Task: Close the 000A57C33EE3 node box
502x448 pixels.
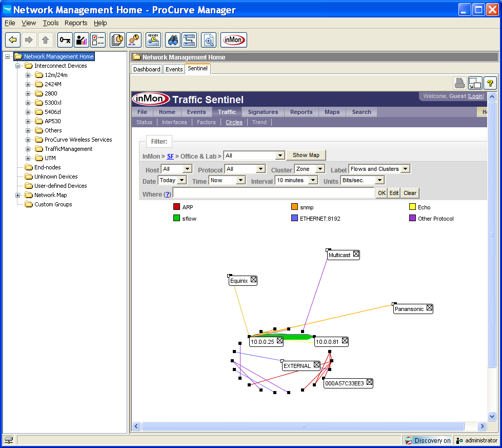Action: point(370,382)
